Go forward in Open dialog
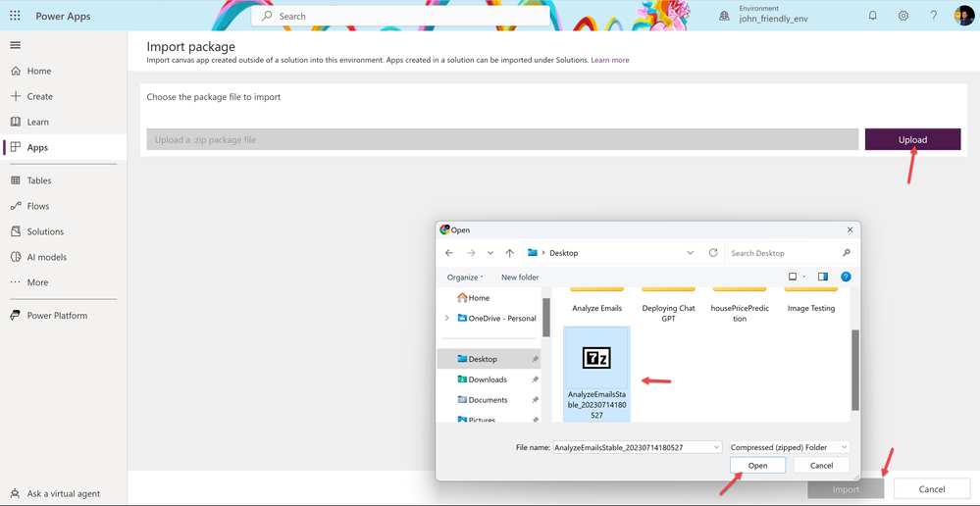The width and height of the screenshot is (980, 506). point(471,253)
